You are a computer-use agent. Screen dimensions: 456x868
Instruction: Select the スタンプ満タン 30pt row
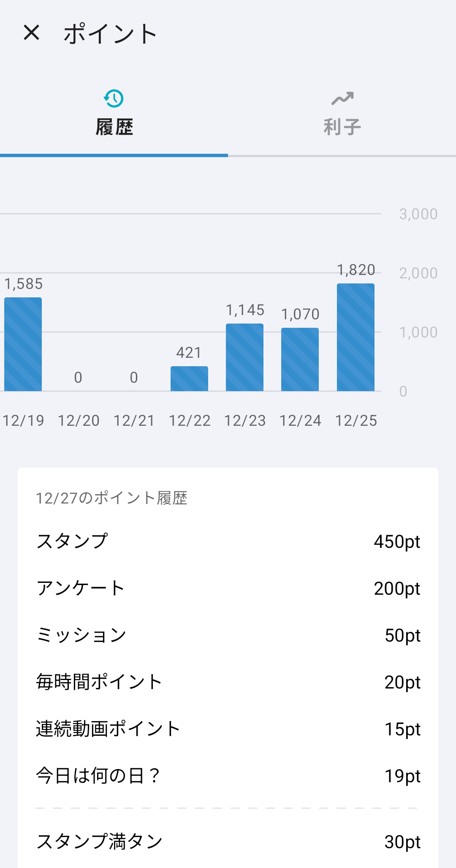tap(228, 842)
